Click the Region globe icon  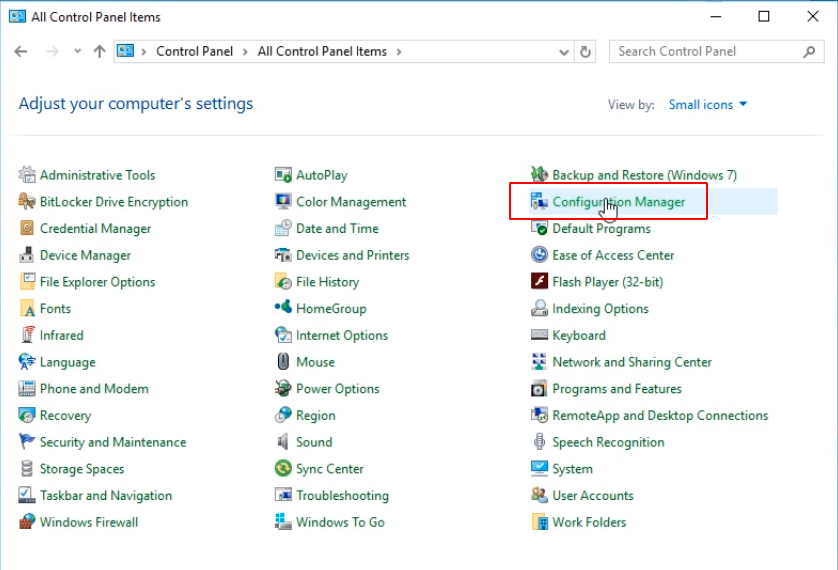pyautogui.click(x=283, y=415)
